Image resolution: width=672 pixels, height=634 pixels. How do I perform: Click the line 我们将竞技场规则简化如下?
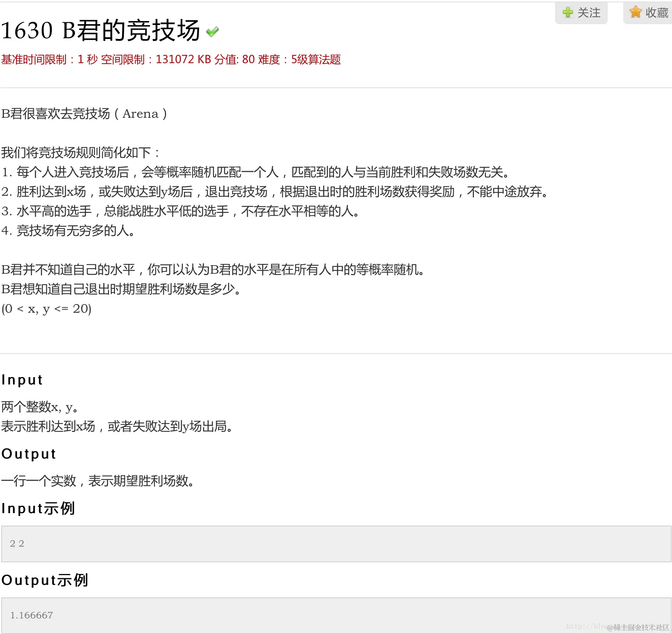[80, 152]
